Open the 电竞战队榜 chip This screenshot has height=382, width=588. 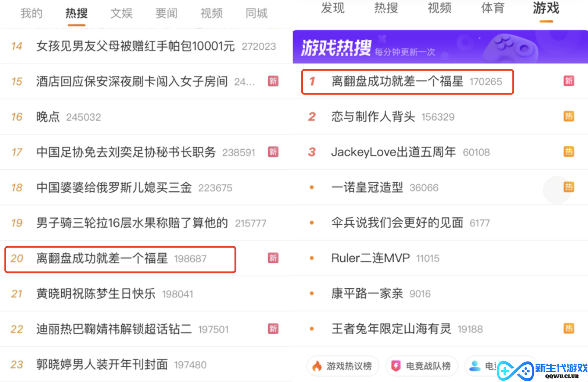[x=422, y=366]
